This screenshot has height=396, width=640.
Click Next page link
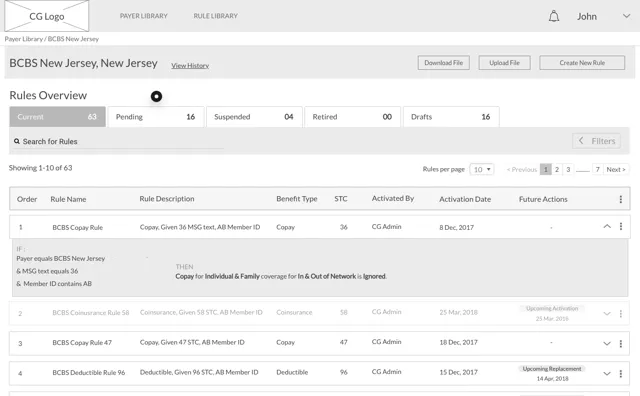click(616, 169)
